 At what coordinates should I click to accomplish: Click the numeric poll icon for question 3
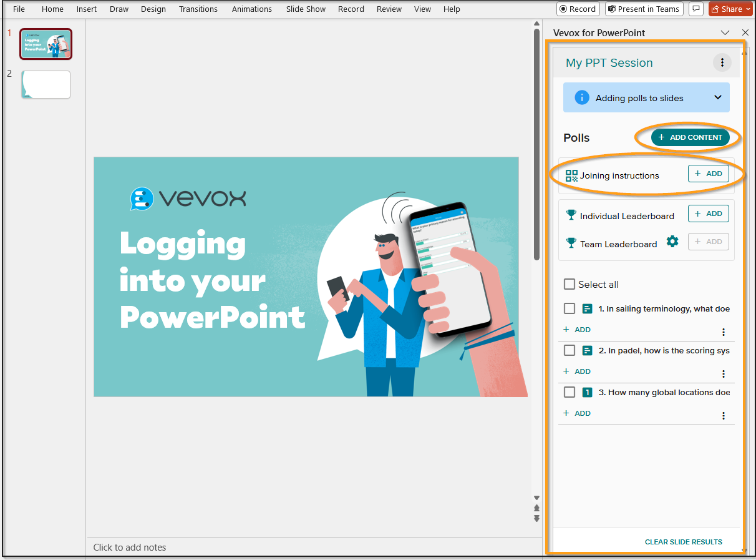pos(587,392)
